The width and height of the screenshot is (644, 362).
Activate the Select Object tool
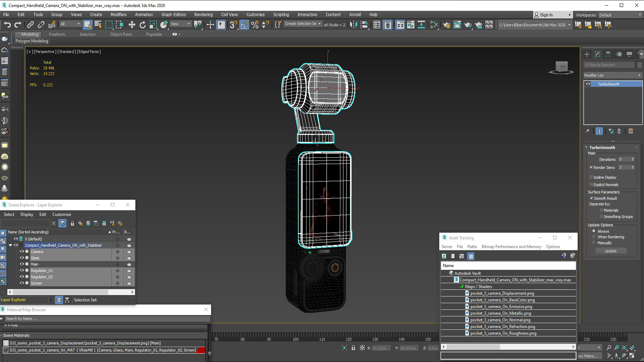point(87,24)
